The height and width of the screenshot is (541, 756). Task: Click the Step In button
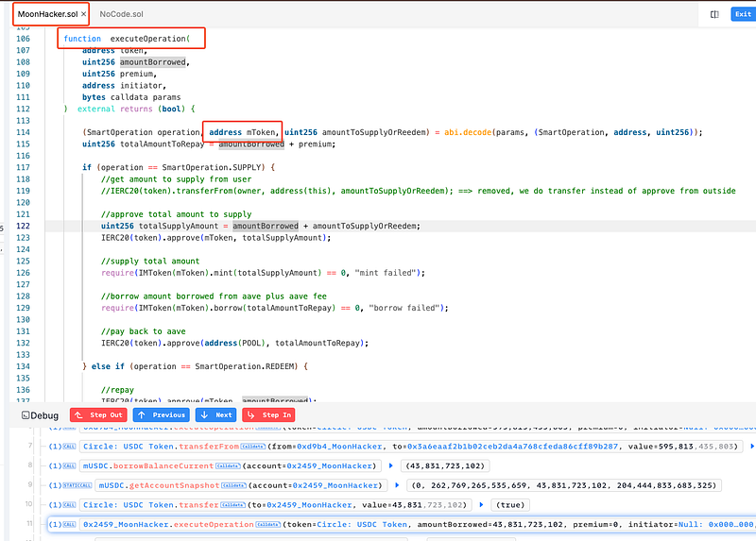(270, 414)
